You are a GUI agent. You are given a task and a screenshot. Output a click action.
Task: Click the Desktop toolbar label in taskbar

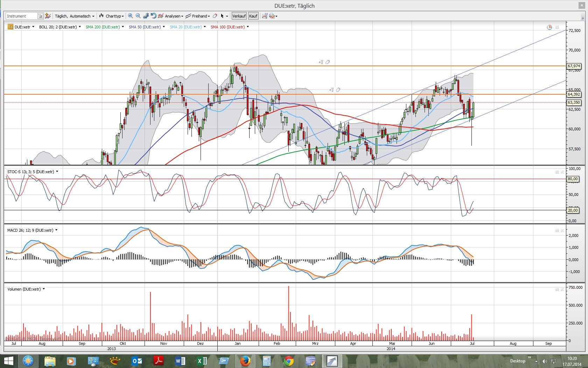click(518, 361)
